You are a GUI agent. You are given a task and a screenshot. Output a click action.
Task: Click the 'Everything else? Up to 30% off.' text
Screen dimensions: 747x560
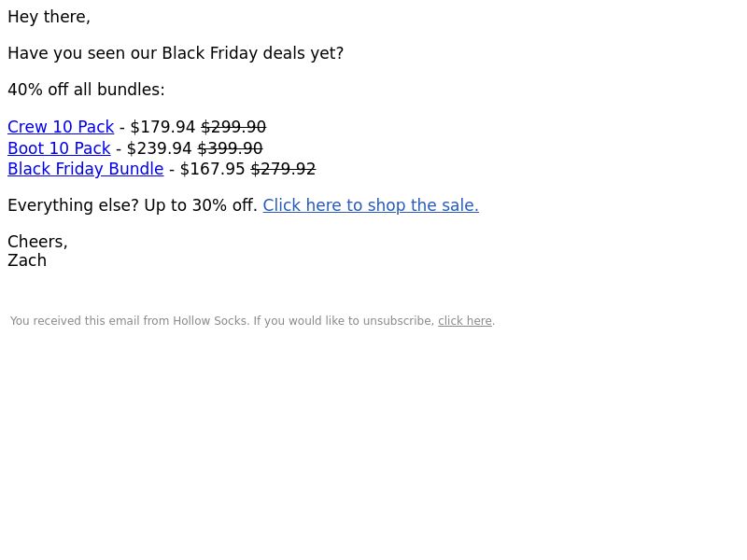tap(133, 205)
